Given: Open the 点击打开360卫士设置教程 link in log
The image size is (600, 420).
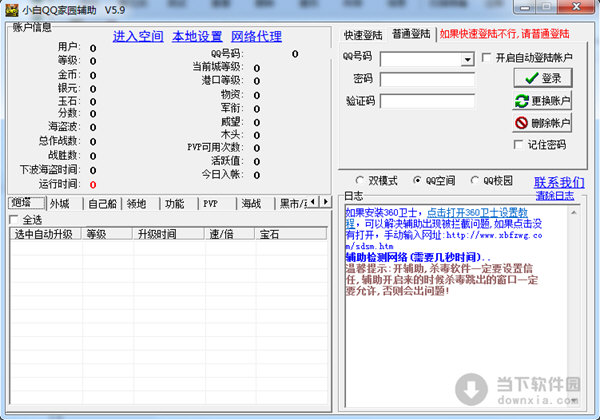Looking at the screenshot, I should pyautogui.click(x=477, y=212).
